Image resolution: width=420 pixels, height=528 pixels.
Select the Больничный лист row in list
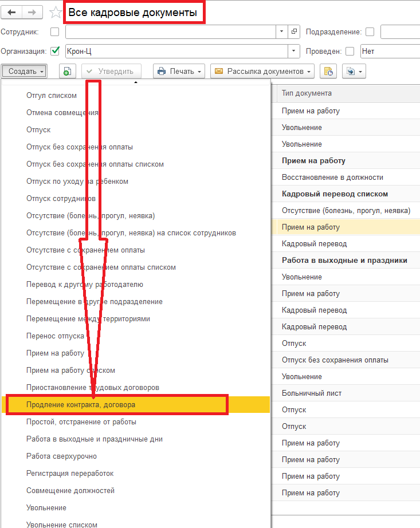click(311, 393)
